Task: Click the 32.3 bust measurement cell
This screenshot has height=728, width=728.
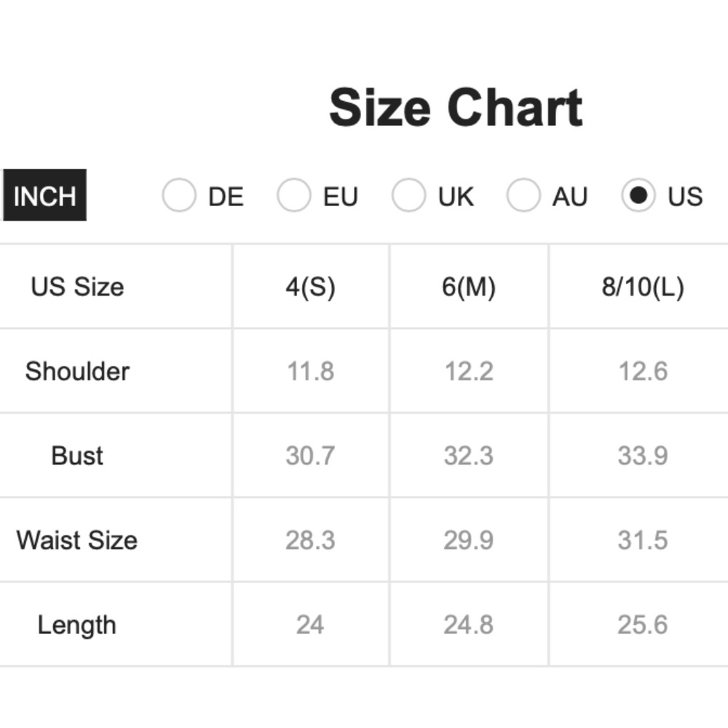Action: click(x=469, y=456)
